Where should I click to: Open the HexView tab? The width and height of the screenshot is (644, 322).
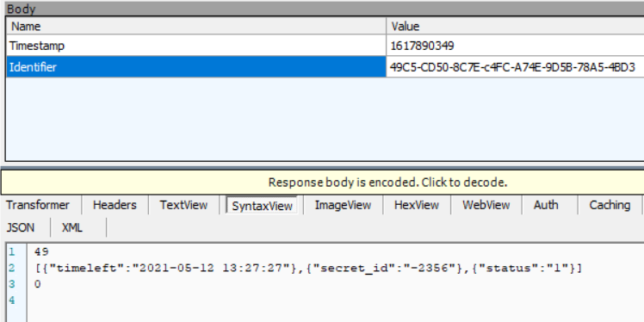[417, 205]
